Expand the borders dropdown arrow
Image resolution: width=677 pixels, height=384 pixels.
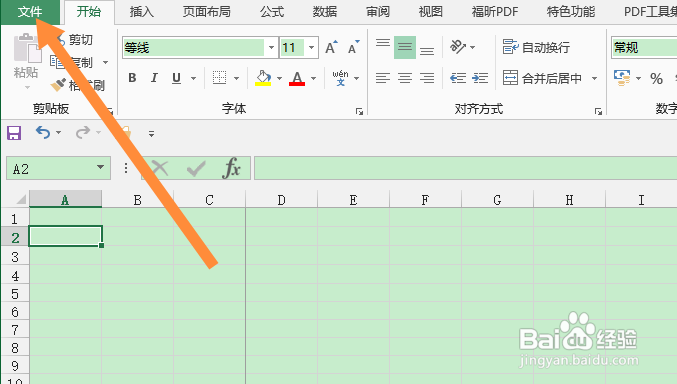(x=237, y=78)
